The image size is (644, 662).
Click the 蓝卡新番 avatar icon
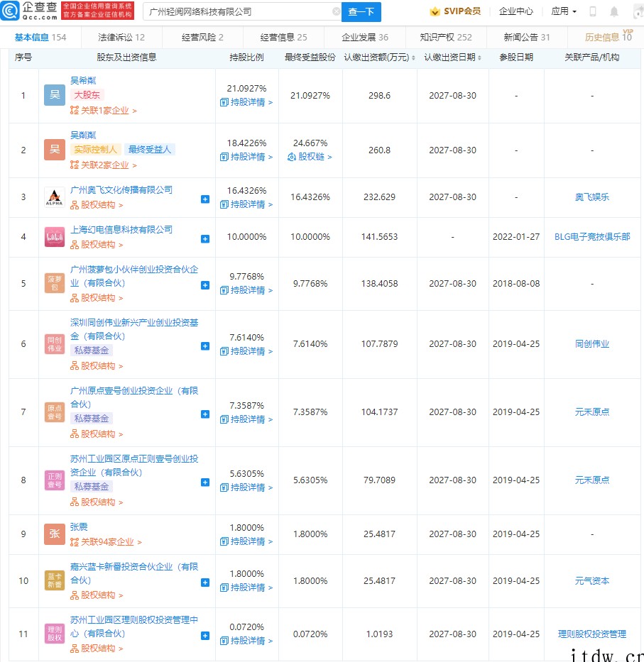coord(55,580)
